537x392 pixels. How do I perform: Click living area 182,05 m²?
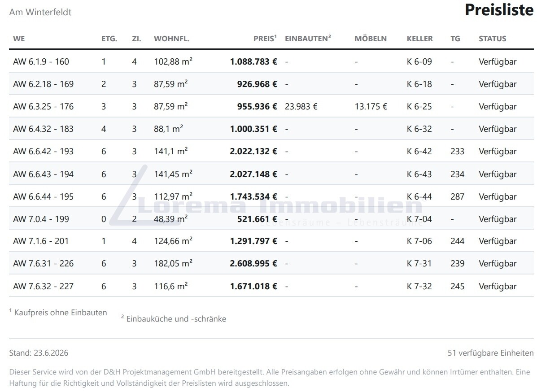coord(173,264)
